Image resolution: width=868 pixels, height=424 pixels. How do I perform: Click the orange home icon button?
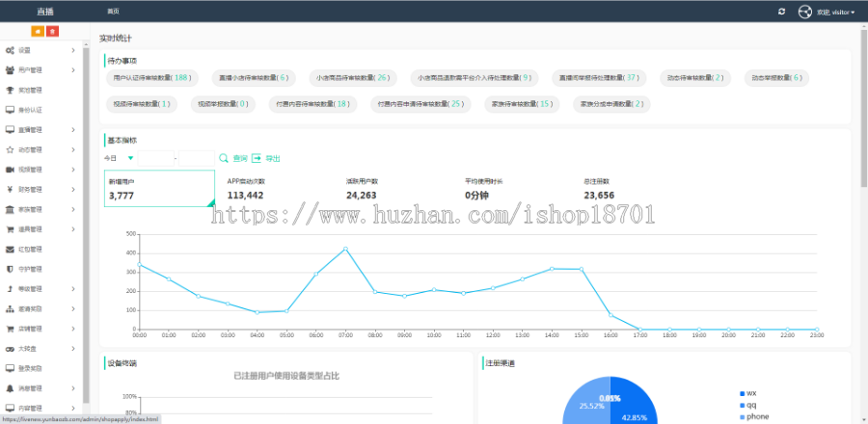[38, 32]
